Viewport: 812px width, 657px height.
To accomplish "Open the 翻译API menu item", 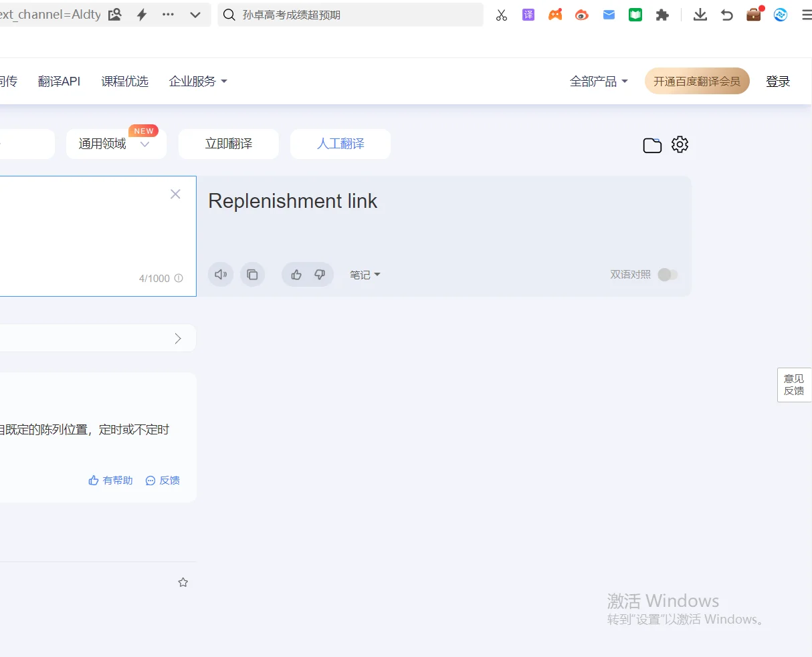I will pyautogui.click(x=59, y=82).
